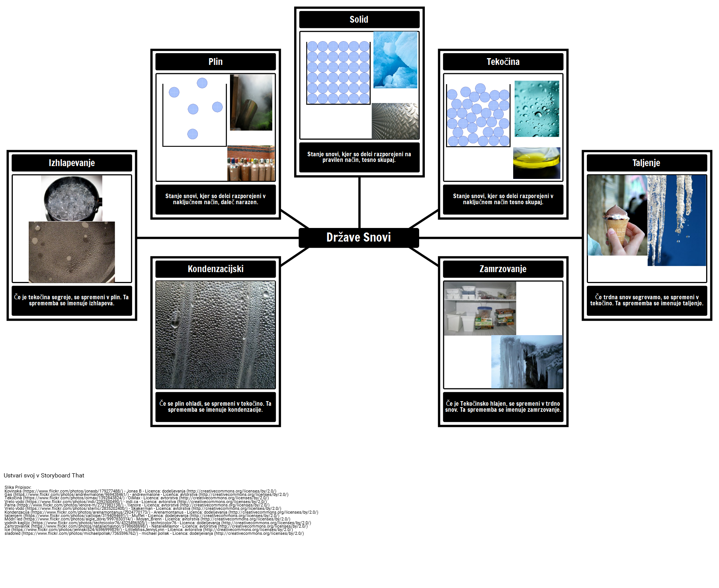Select the "Tekočina" cell title

(x=503, y=62)
